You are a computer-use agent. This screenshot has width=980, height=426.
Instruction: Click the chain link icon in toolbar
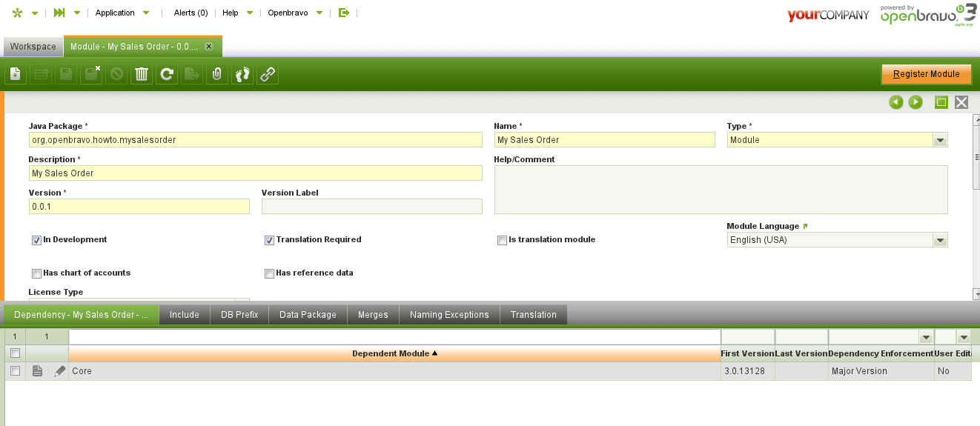point(268,74)
